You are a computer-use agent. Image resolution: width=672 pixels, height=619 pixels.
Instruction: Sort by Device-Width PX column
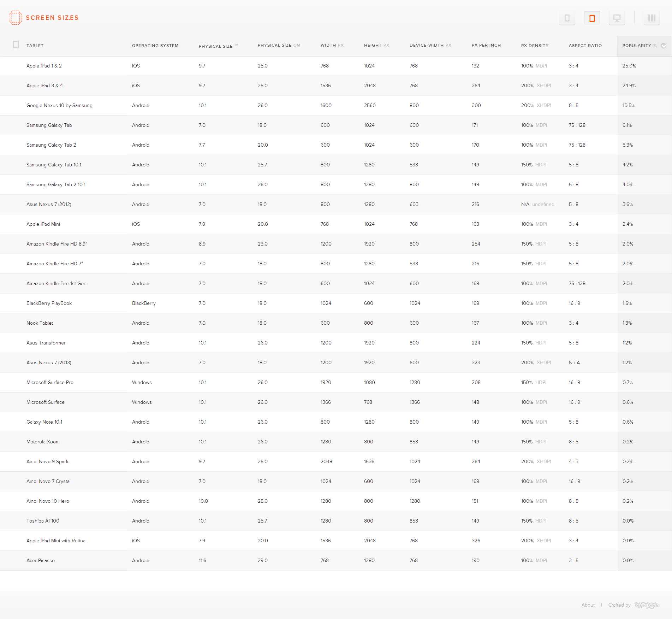pos(430,45)
